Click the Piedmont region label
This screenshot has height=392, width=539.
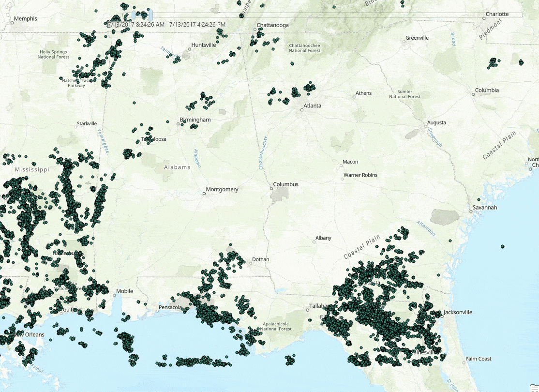491,29
